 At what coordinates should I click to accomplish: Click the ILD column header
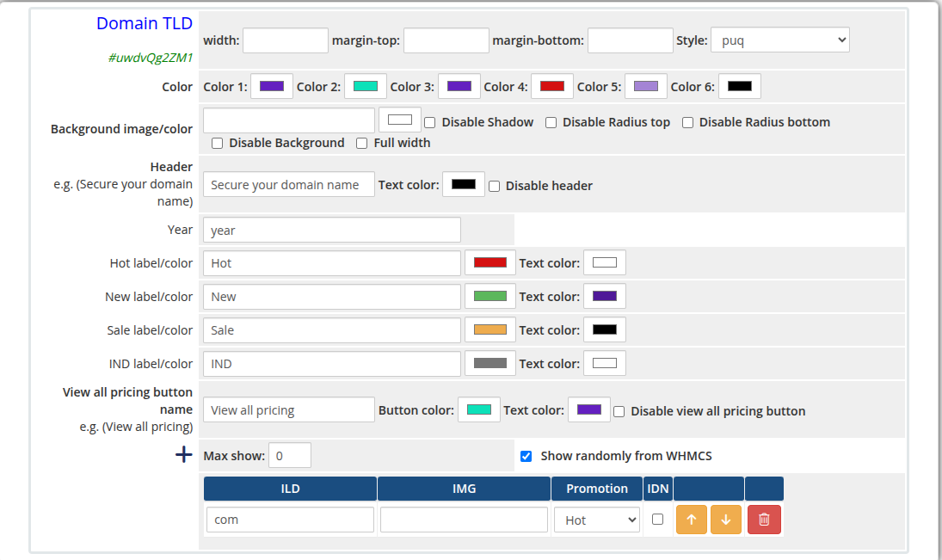tap(290, 488)
